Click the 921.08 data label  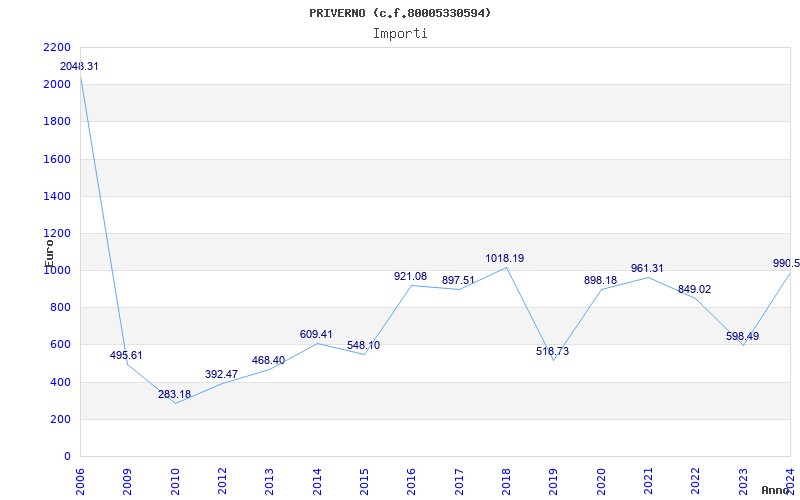[x=410, y=276]
